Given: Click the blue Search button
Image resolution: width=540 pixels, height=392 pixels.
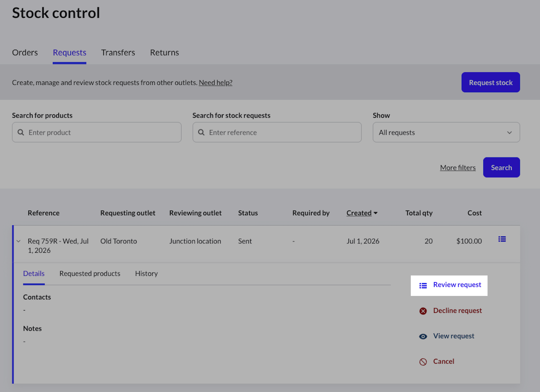Looking at the screenshot, I should tap(501, 167).
